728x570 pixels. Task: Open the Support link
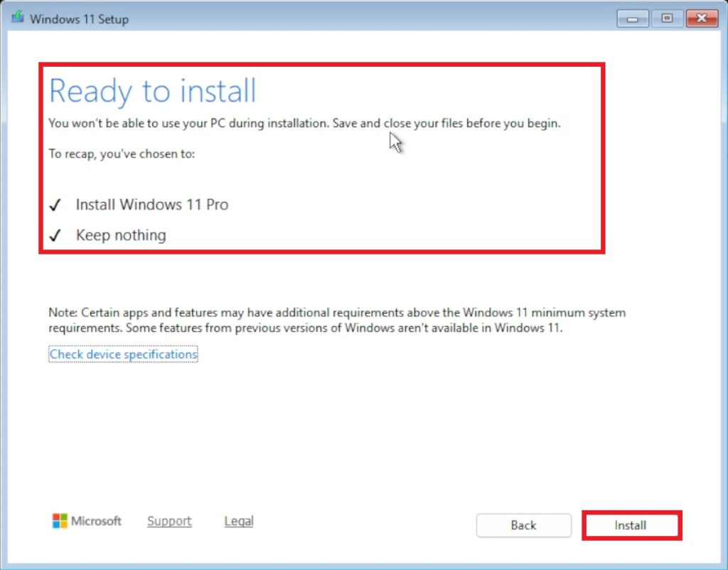pos(169,521)
